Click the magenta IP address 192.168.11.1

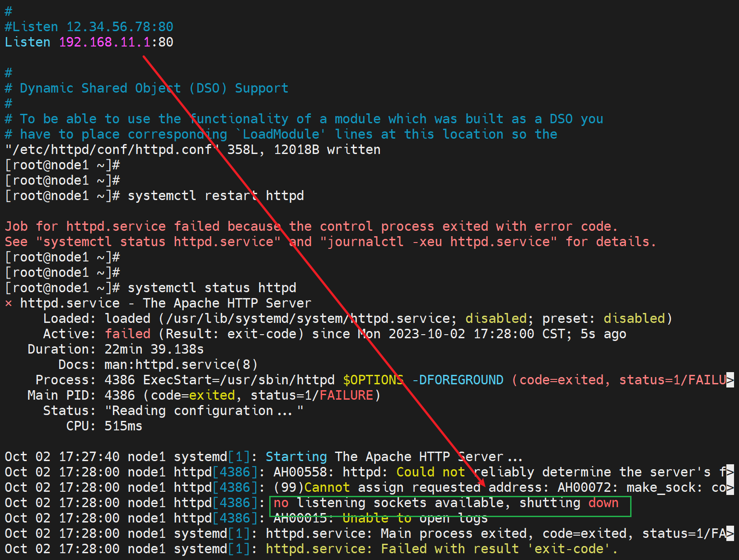point(104,42)
